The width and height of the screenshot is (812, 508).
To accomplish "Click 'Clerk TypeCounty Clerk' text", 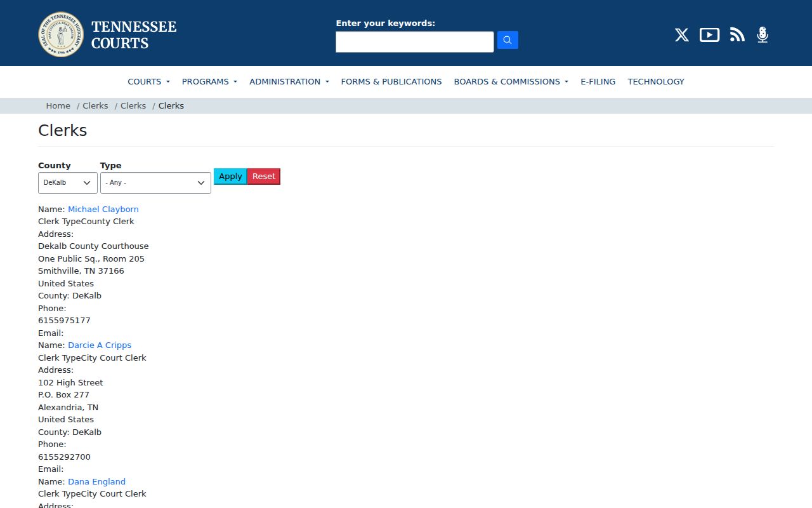I will (86, 221).
